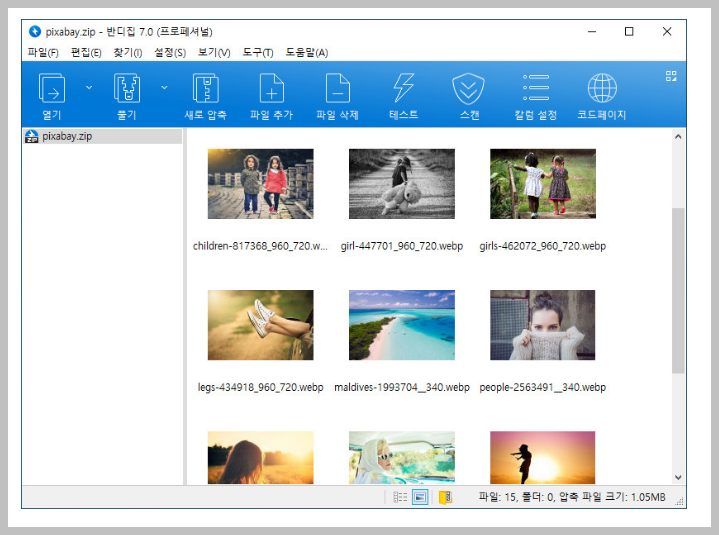The width and height of the screenshot is (719, 535).
Task: Select the children-817368 thumbnail image
Action: (260, 184)
